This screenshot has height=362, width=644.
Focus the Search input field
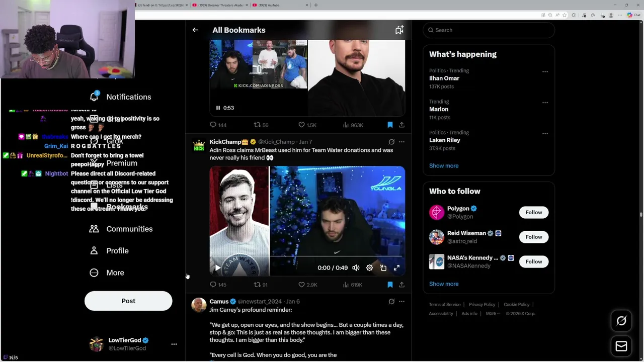click(489, 30)
